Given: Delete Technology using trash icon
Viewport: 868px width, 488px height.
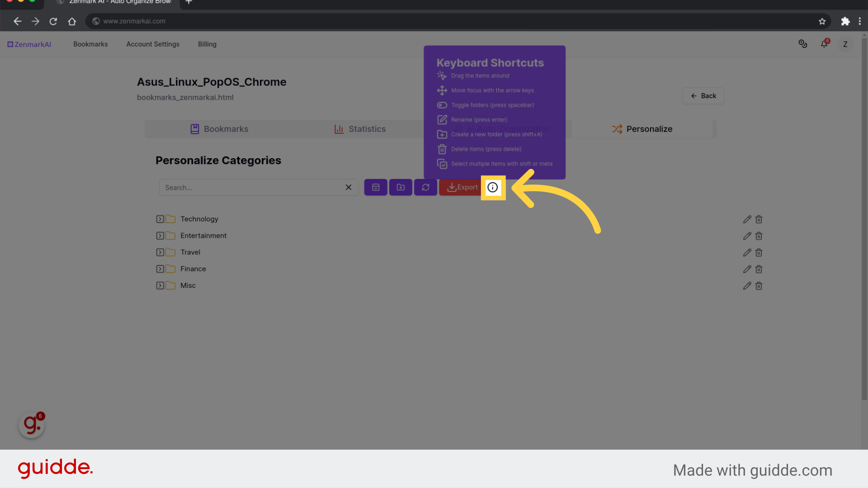Looking at the screenshot, I should pyautogui.click(x=759, y=219).
